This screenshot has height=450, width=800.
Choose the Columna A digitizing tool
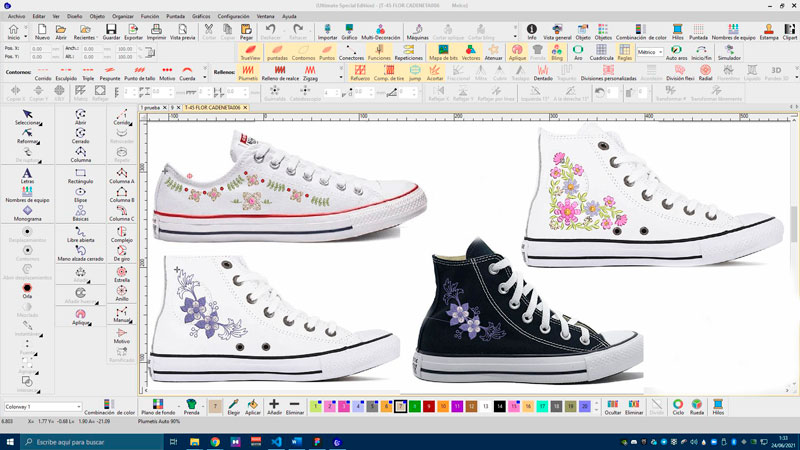[121, 176]
